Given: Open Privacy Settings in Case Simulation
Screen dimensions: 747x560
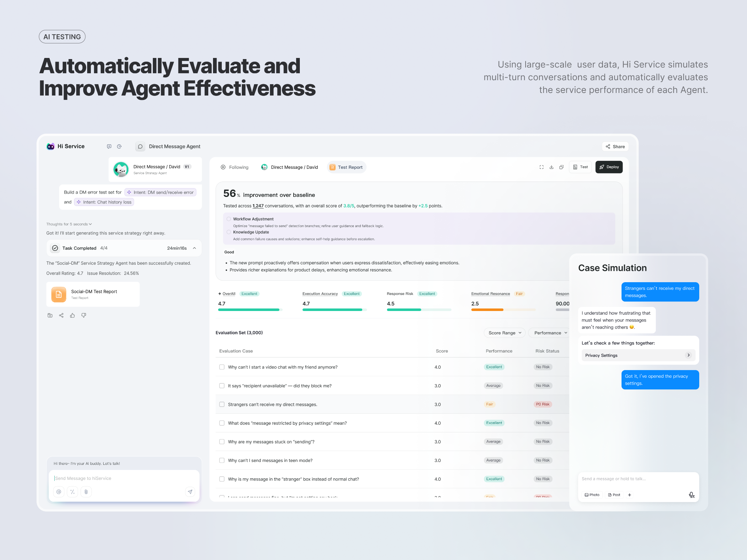Looking at the screenshot, I should point(638,355).
